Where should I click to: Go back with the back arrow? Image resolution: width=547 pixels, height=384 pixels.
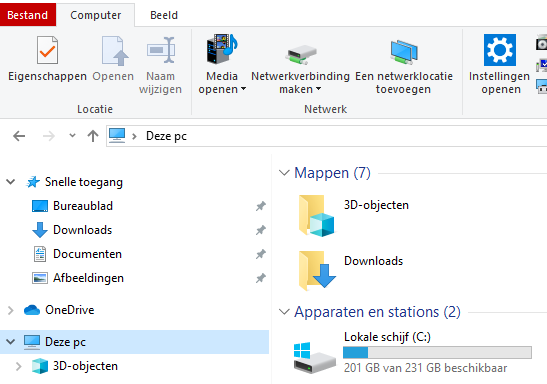pyautogui.click(x=19, y=136)
